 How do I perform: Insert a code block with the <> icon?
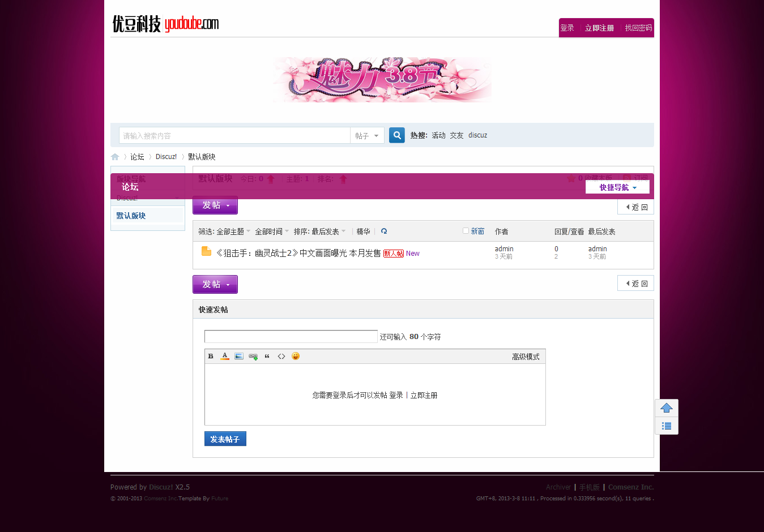coord(281,356)
